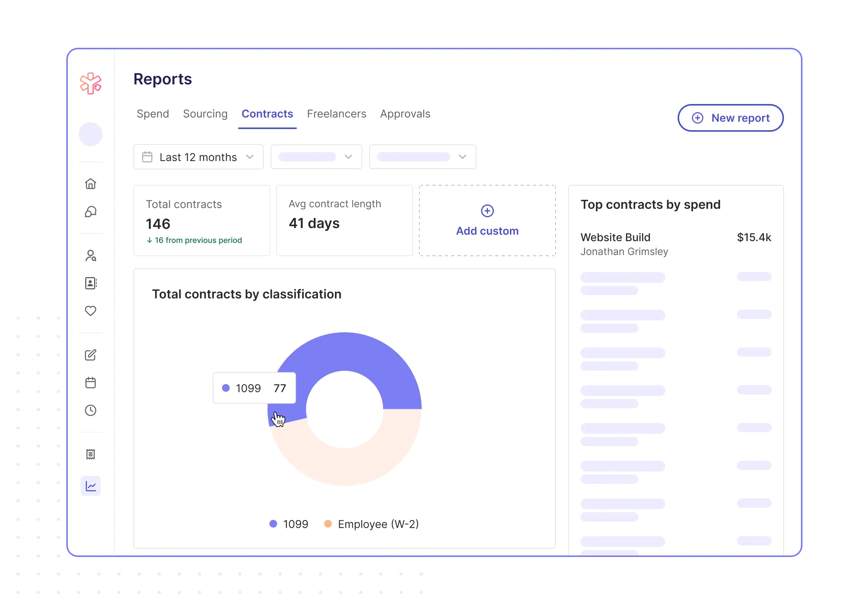The width and height of the screenshot is (868, 604).
Task: Toggle the 1099 legend item
Action: click(x=289, y=524)
